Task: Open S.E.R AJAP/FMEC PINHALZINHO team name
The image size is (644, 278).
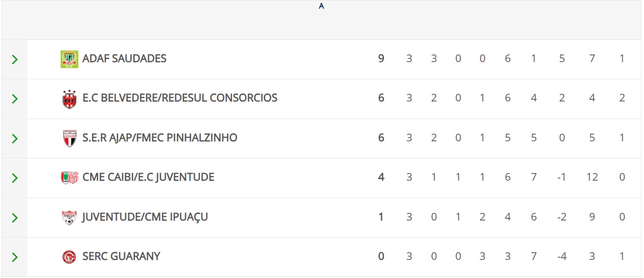Action: [160, 138]
